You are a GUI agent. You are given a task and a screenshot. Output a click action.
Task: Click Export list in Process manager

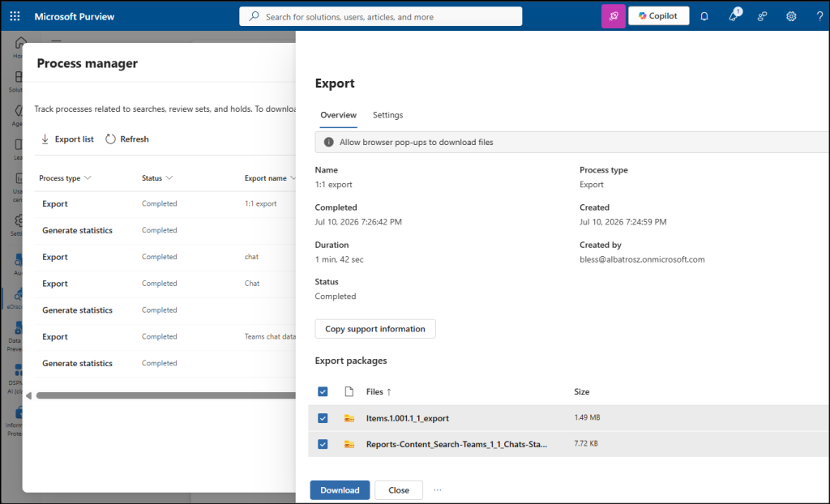pos(67,139)
